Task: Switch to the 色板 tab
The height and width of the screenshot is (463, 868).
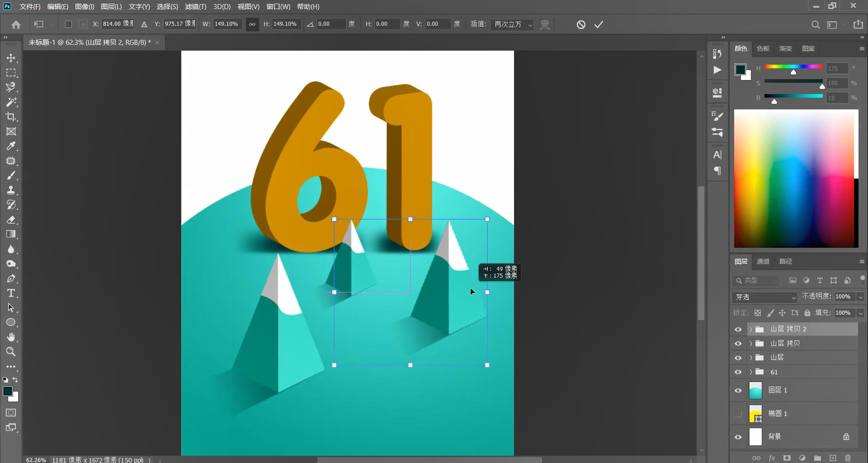Action: (763, 48)
